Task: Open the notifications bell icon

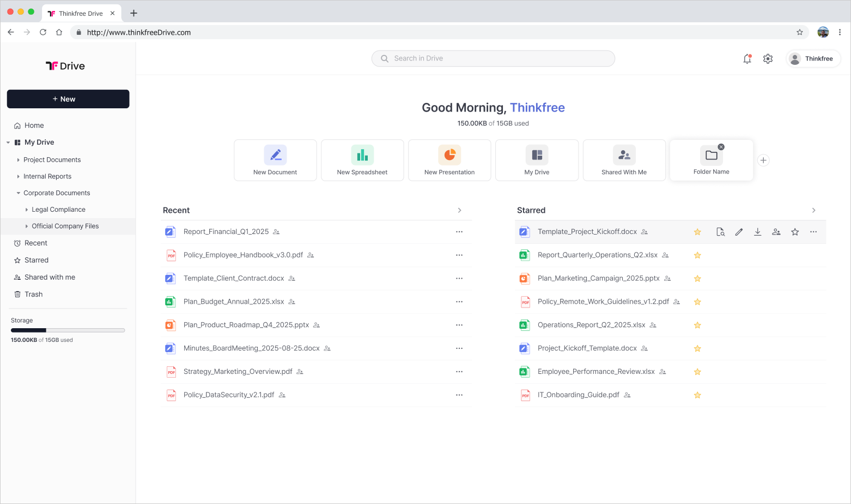Action: point(747,59)
